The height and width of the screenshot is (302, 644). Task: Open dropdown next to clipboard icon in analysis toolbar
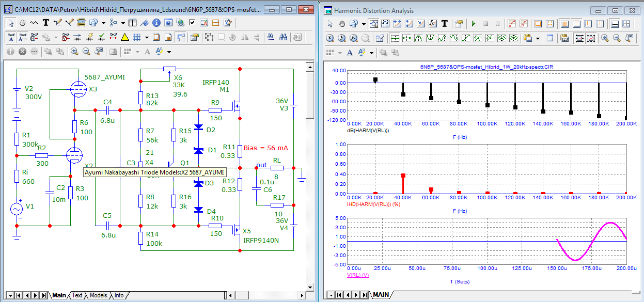tap(538, 38)
